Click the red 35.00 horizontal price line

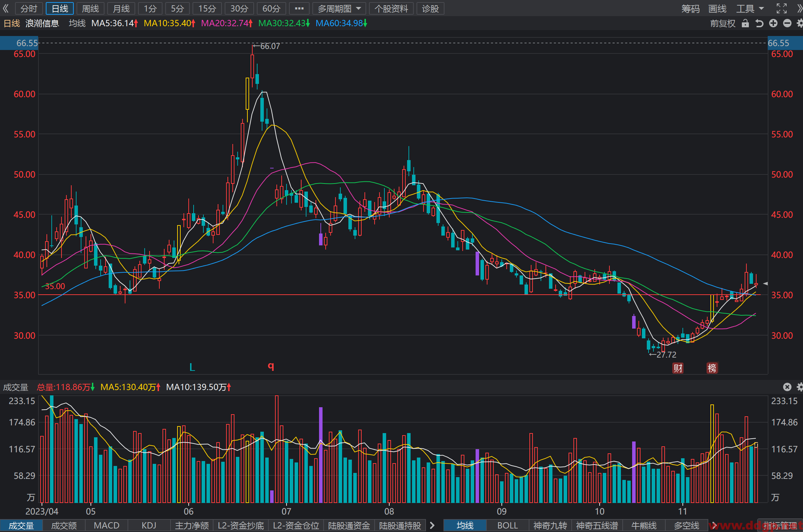tap(399, 295)
